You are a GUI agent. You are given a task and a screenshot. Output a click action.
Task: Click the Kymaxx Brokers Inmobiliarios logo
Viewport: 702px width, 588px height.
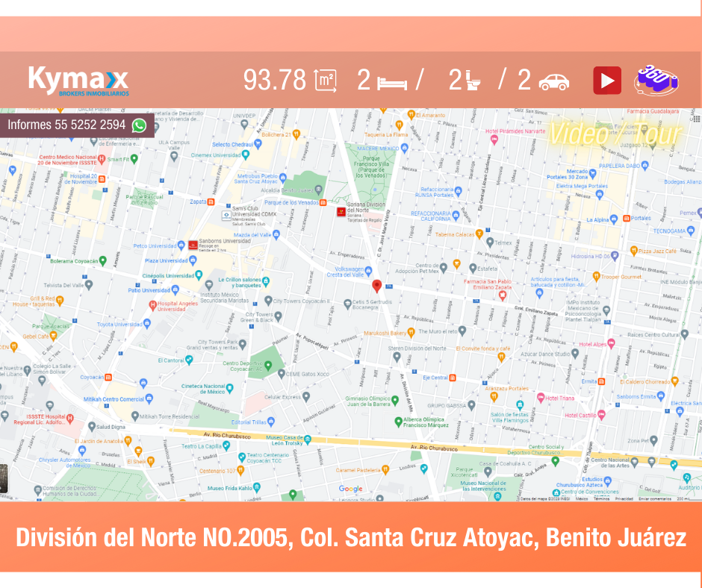[x=79, y=81]
